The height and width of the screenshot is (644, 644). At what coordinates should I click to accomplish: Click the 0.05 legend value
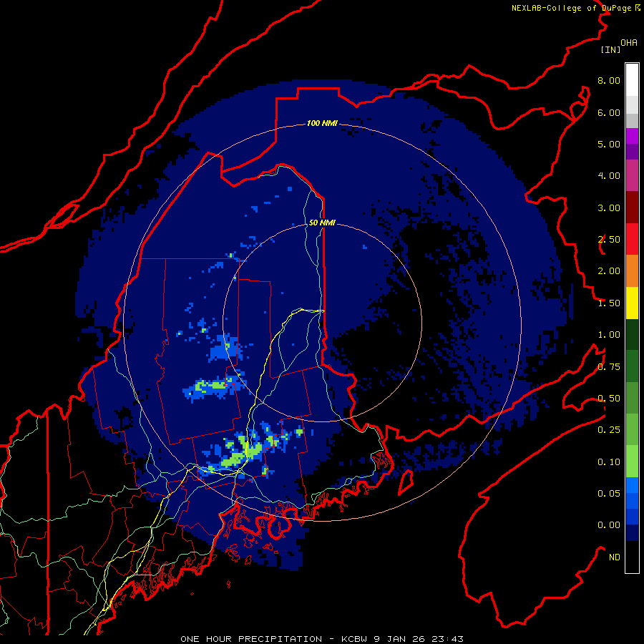click(x=609, y=494)
